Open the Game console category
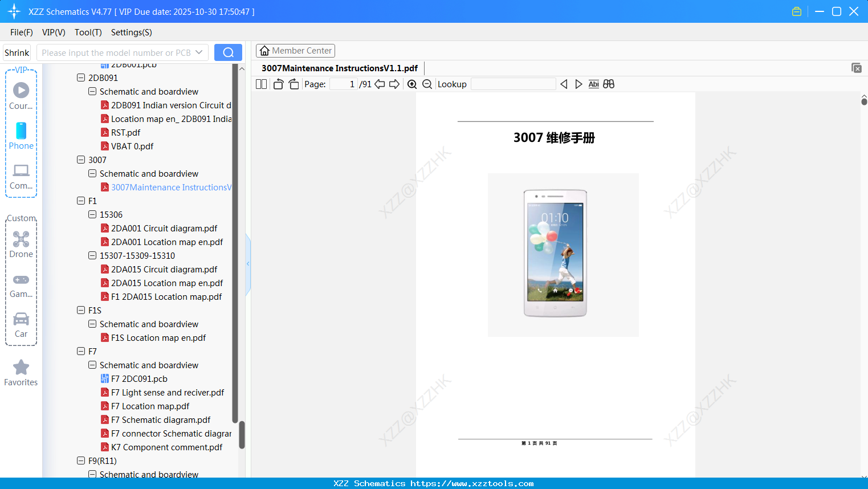 tap(21, 285)
